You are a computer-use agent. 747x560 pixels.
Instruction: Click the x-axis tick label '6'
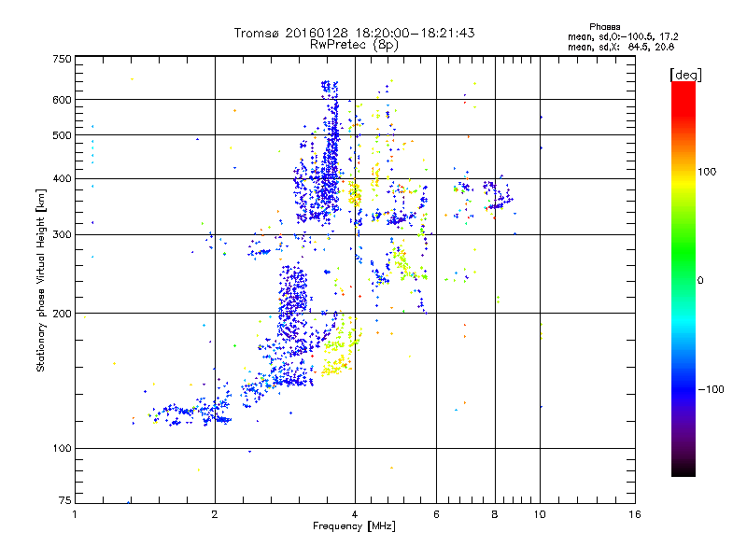pos(436,514)
